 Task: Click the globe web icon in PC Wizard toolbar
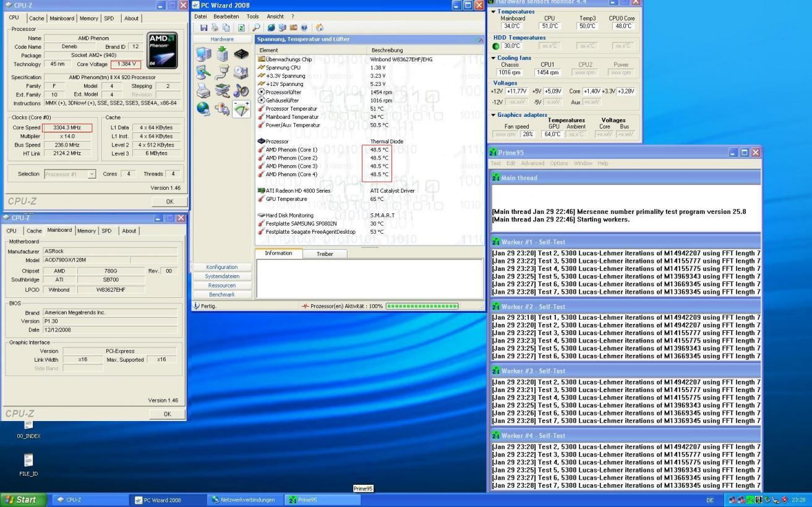(271, 27)
